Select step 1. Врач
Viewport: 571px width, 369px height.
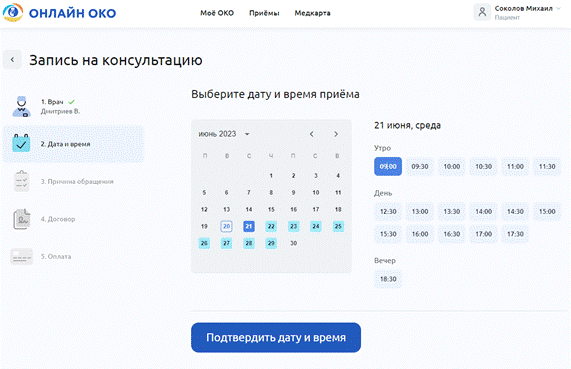coord(74,106)
